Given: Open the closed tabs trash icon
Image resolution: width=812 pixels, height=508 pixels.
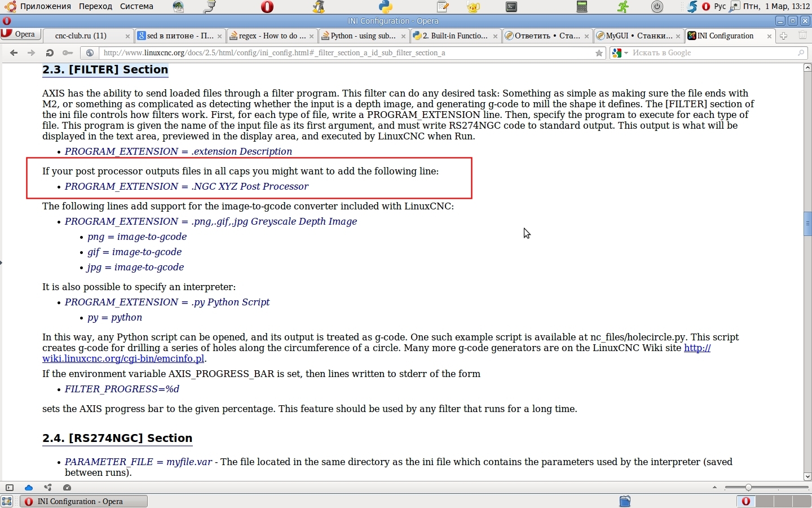Looking at the screenshot, I should point(802,36).
